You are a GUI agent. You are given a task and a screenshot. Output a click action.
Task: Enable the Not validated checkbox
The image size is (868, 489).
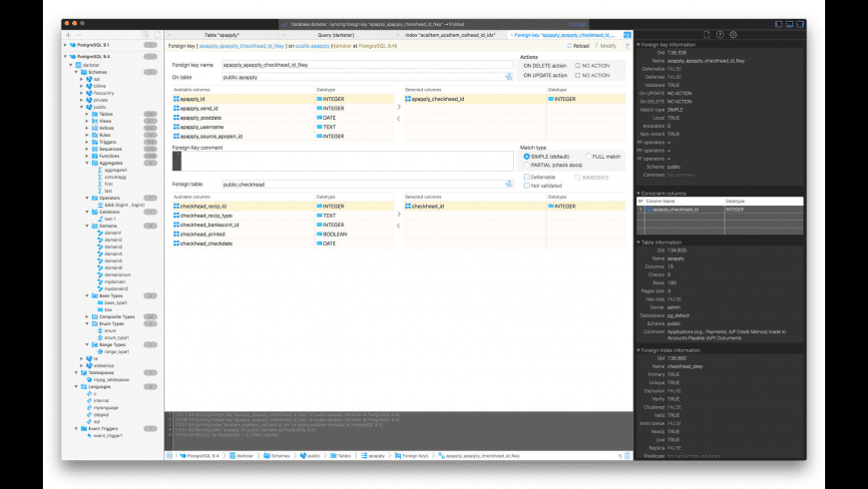pos(527,186)
